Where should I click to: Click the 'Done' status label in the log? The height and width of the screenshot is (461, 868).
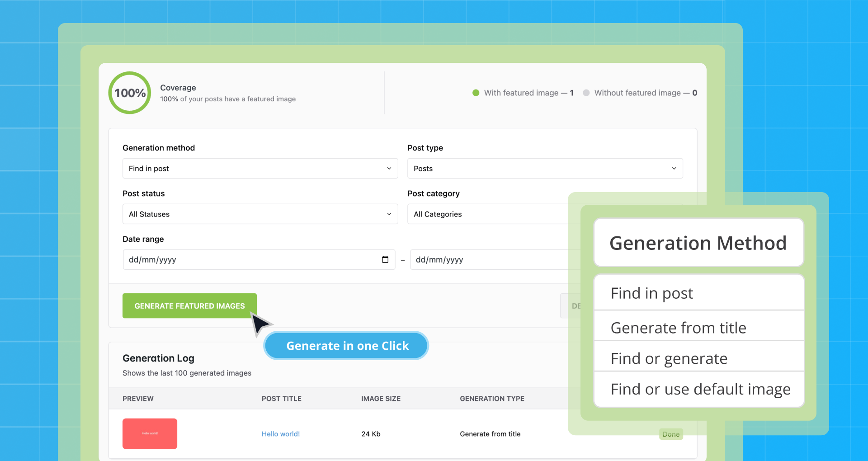[x=671, y=434]
